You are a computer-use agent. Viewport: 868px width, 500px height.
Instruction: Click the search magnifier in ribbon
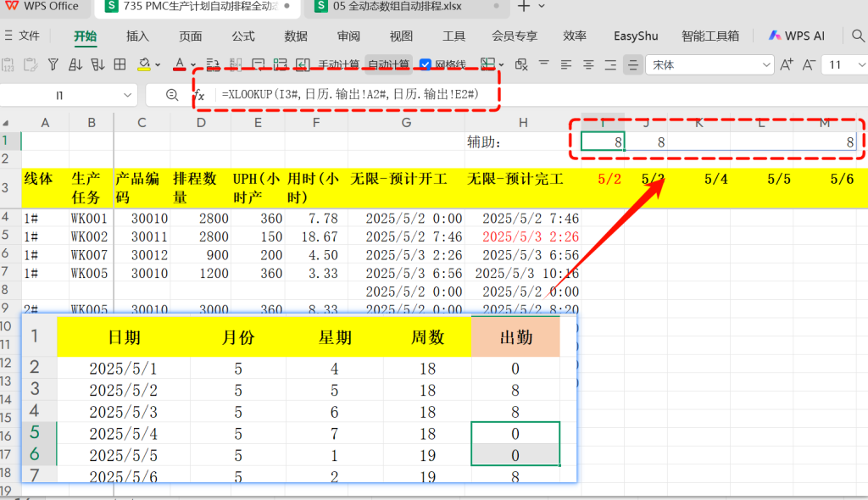858,36
